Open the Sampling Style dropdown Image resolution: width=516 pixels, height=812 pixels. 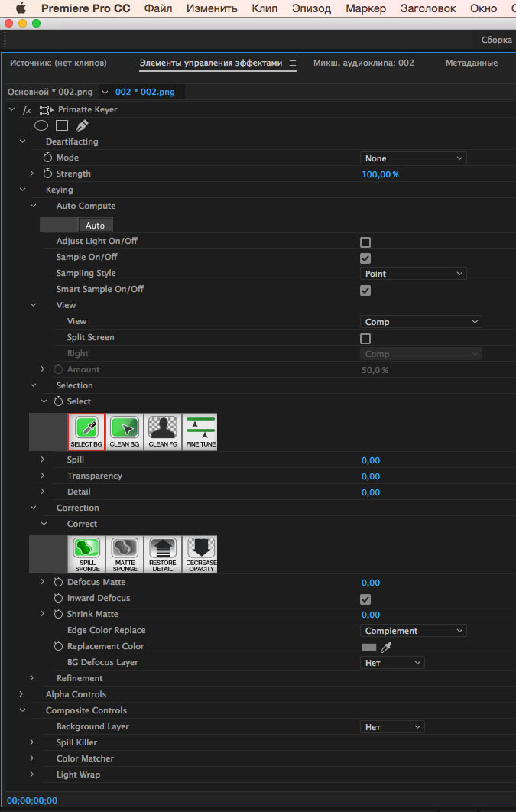click(413, 274)
